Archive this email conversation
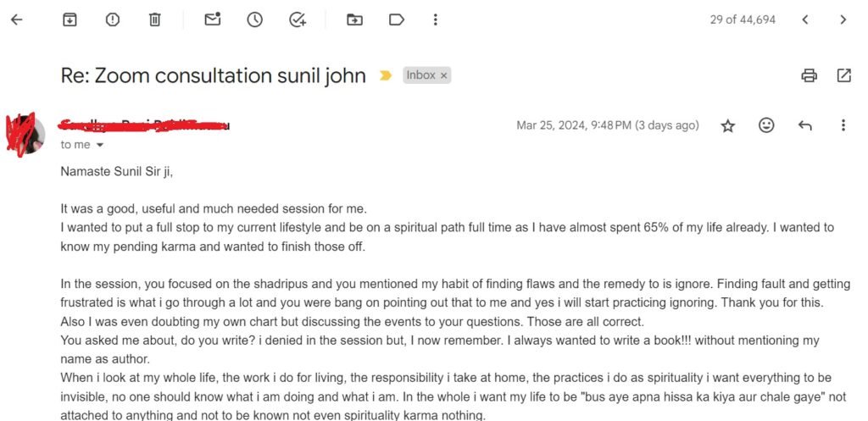 tap(70, 19)
